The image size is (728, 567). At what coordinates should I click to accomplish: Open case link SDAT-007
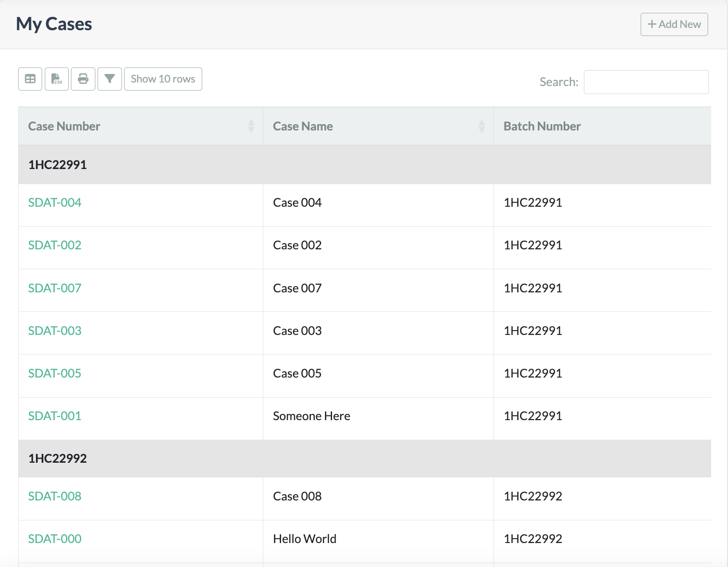(x=55, y=288)
